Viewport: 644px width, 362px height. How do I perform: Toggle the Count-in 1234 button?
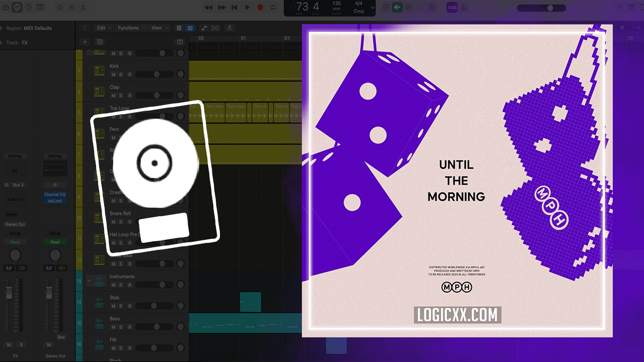452,8
